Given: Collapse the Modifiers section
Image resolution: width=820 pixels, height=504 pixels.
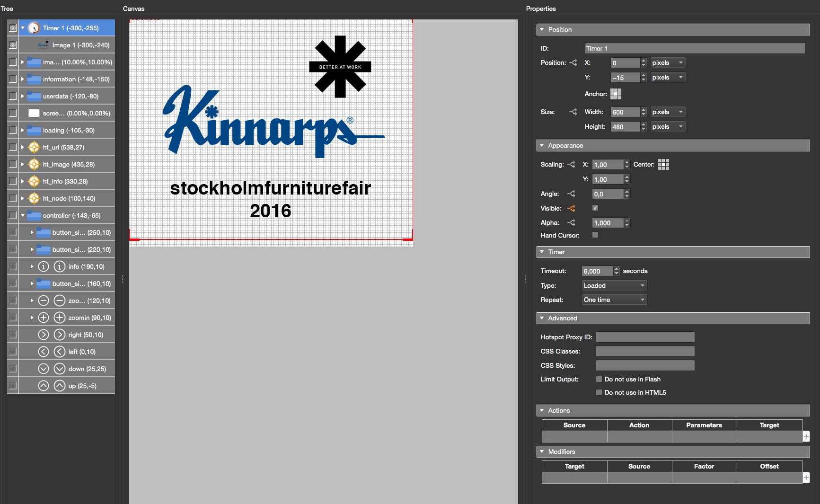Looking at the screenshot, I should (542, 451).
